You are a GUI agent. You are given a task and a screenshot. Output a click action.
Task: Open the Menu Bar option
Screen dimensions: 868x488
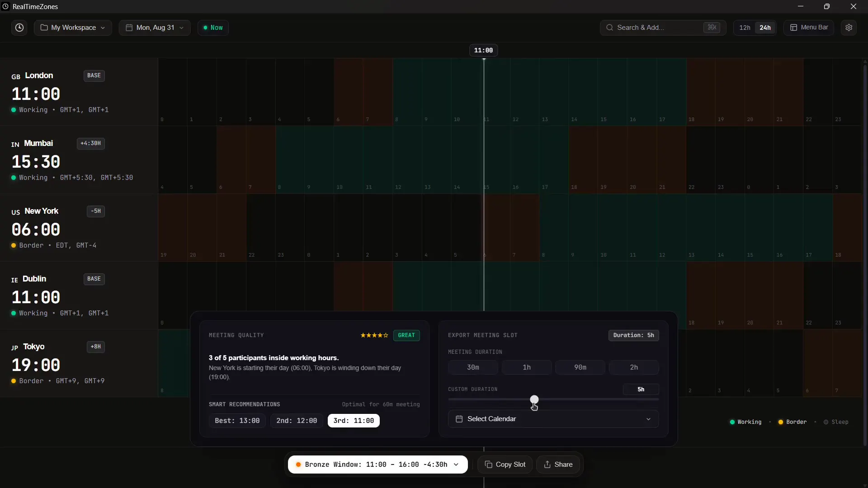(809, 28)
